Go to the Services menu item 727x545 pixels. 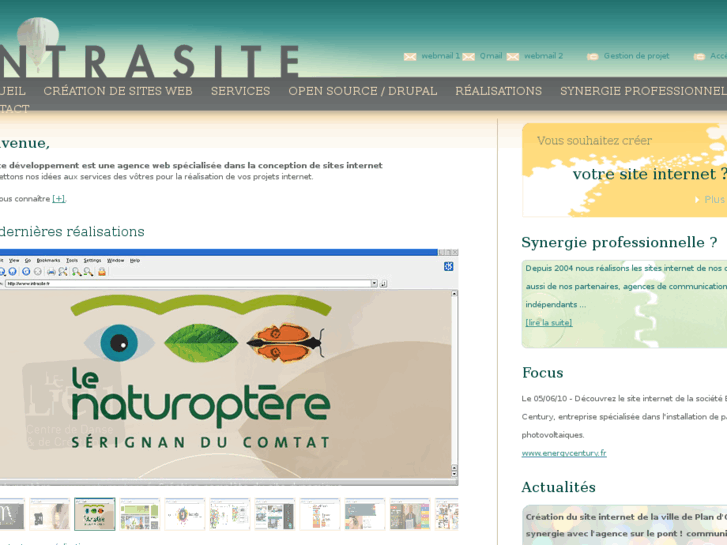[240, 91]
